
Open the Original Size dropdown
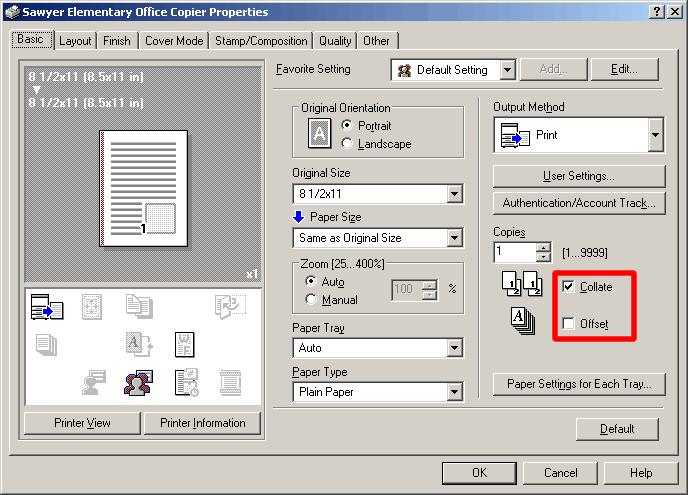[455, 194]
